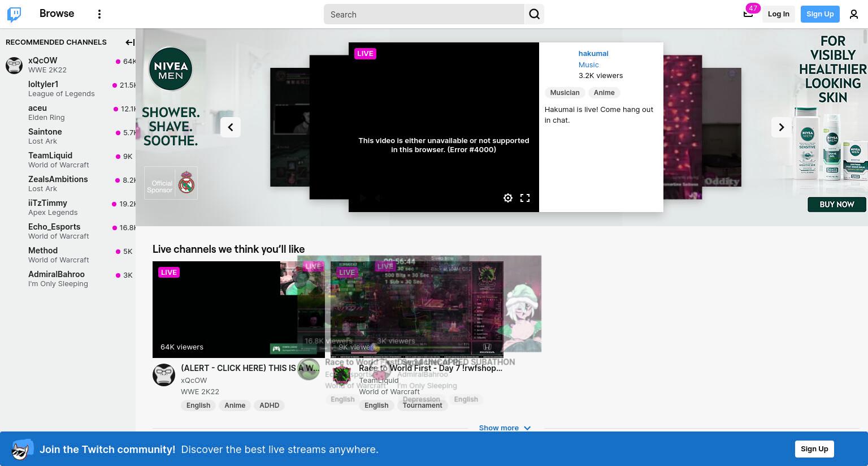
Task: Click Buy Now on Nivea ad
Action: click(x=836, y=205)
